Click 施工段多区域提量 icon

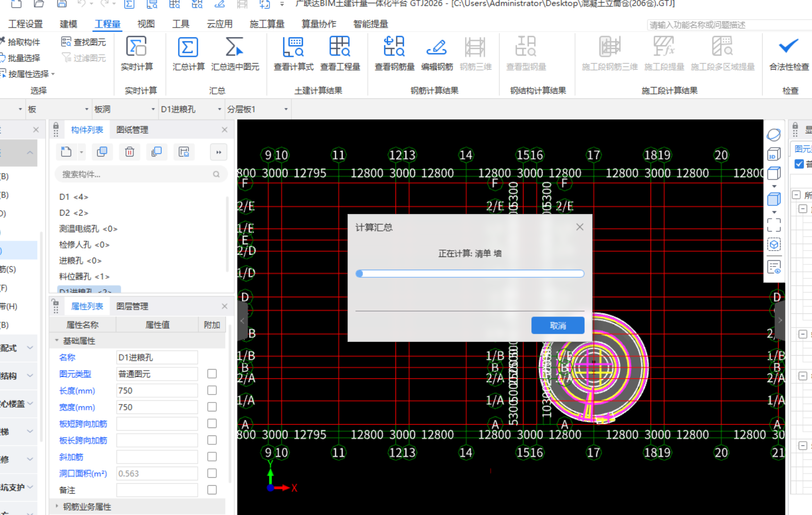coord(722,47)
